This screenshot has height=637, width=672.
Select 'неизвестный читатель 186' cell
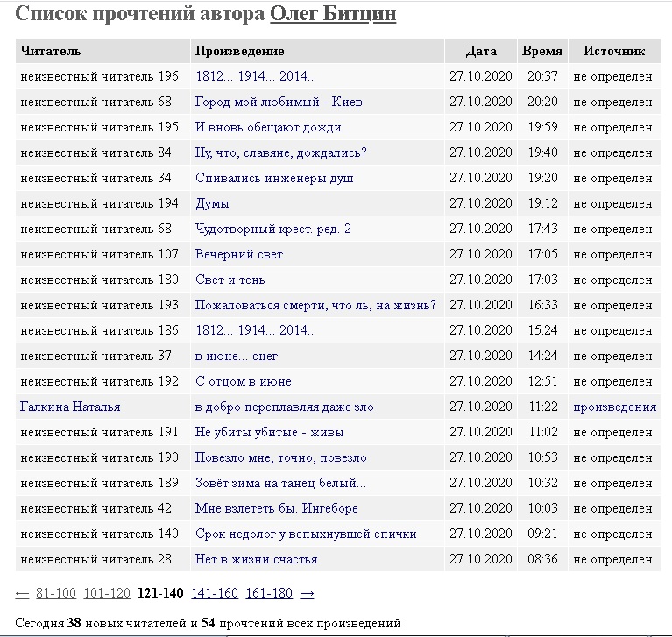[103, 330]
